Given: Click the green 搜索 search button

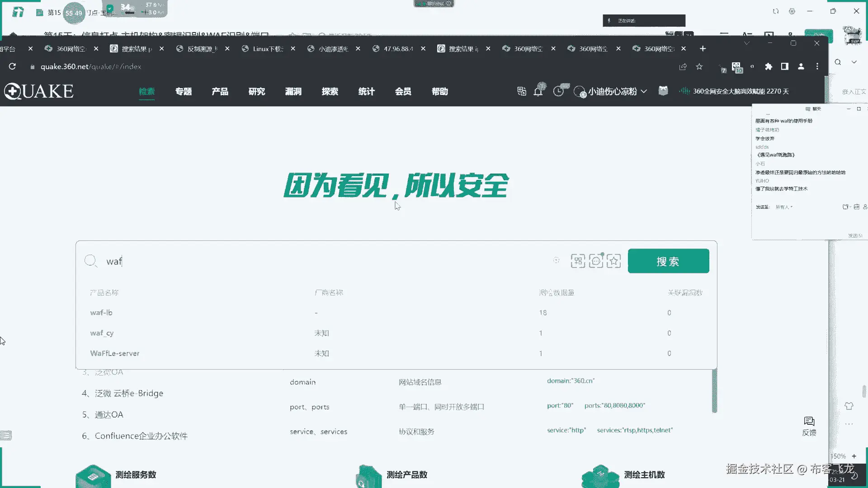Looking at the screenshot, I should (668, 261).
